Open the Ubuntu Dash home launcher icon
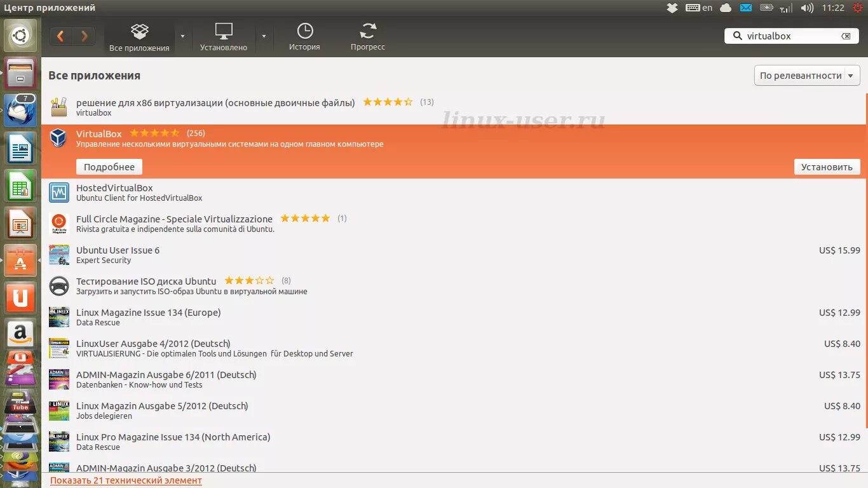868x488 pixels. click(x=20, y=35)
